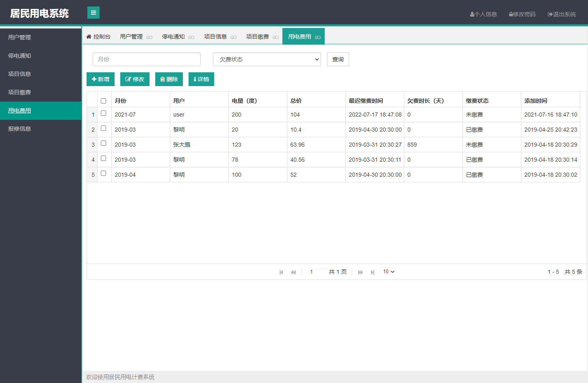Click the edit icon on 修改 button
Viewport: 588px width, 383px height.
tap(128, 79)
